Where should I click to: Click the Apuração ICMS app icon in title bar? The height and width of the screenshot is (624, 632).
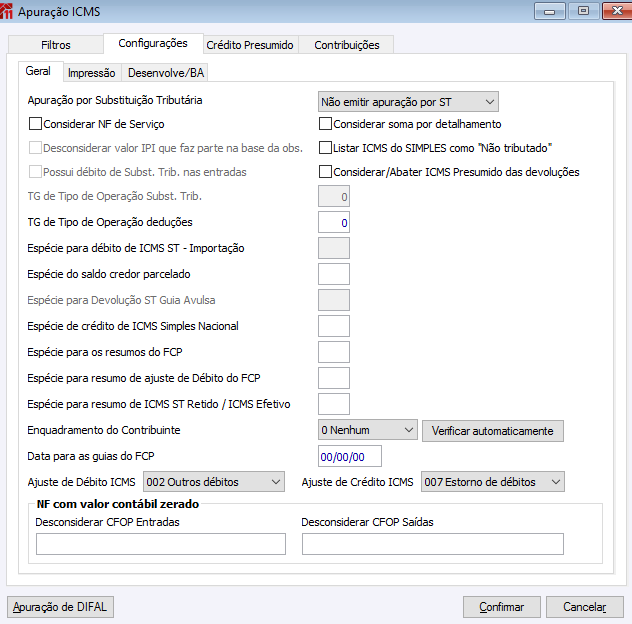pyautogui.click(x=6, y=11)
